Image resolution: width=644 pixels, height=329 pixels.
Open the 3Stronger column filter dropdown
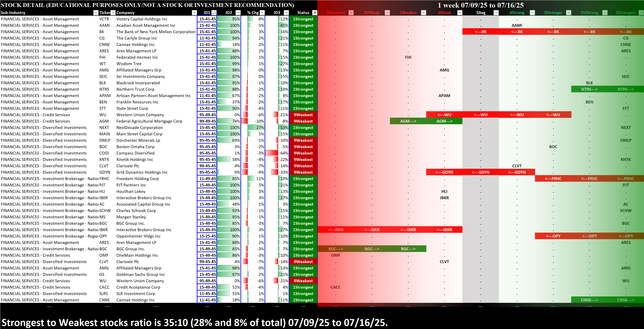pos(569,13)
